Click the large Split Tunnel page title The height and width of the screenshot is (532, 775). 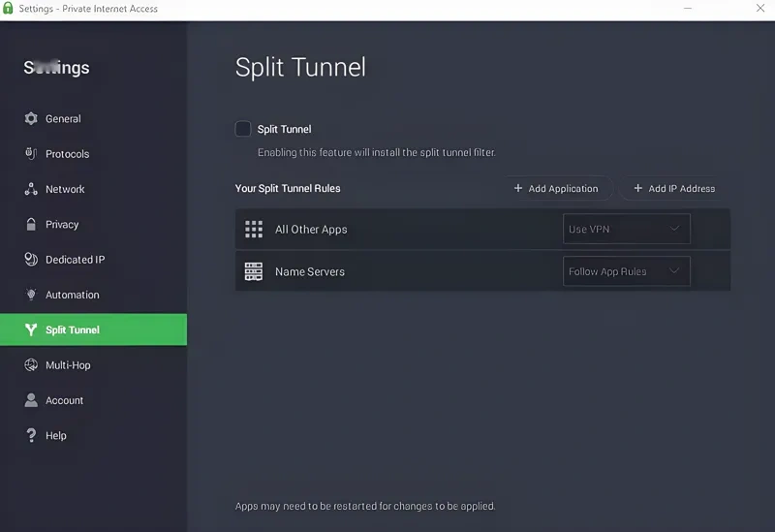[x=300, y=67]
